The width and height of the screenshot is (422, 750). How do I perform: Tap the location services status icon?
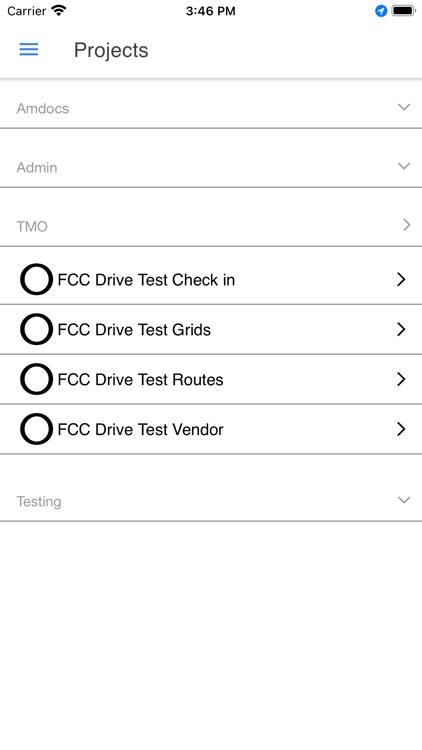[x=381, y=11]
